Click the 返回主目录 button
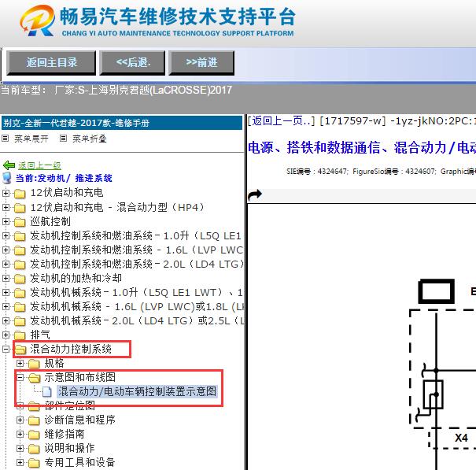Image resolution: width=476 pixels, height=470 pixels. tap(51, 63)
